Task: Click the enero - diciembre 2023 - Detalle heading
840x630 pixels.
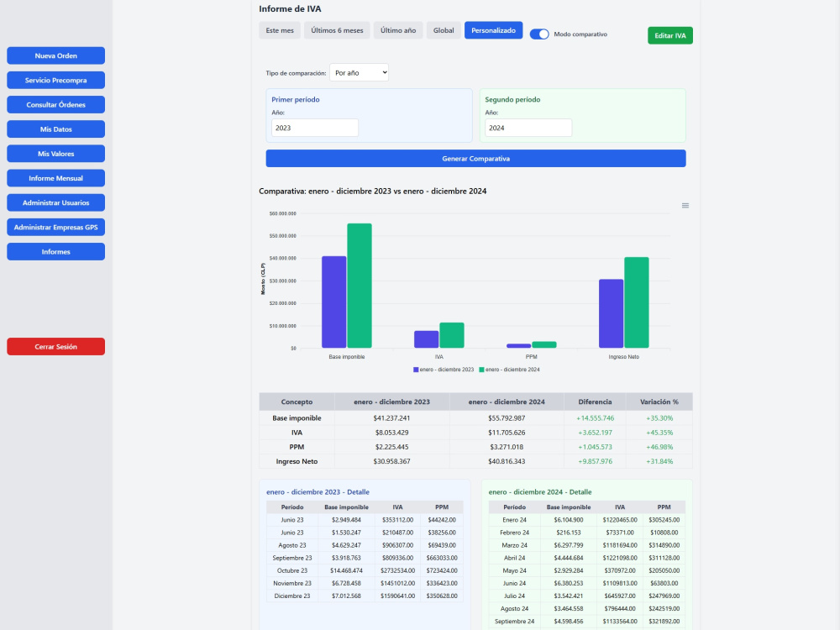Action: pos(318,492)
